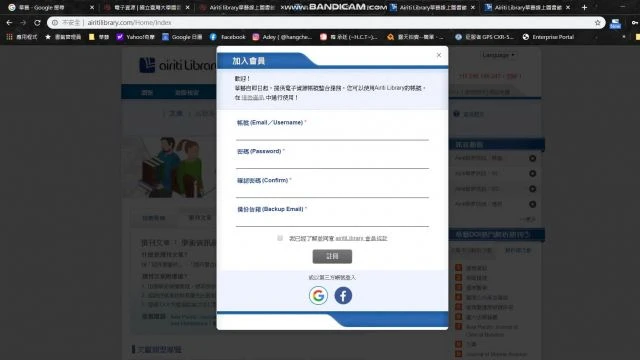640x360 pixels.
Task: Open the Yahoo bookmark
Action: click(x=136, y=37)
